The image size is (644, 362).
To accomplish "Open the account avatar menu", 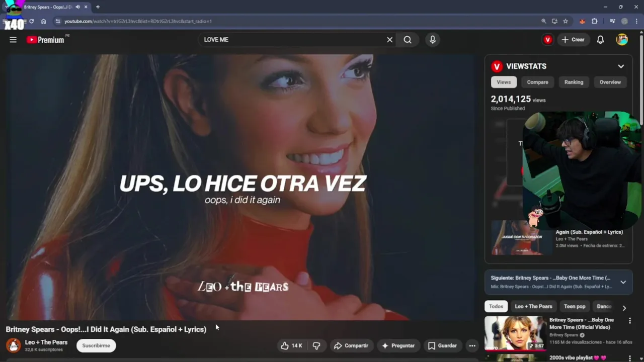I will pos(622,40).
